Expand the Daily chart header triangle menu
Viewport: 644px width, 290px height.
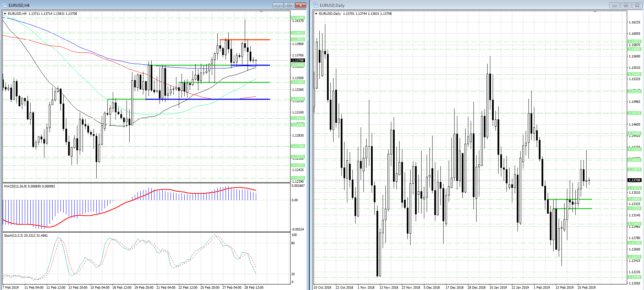tap(316, 14)
